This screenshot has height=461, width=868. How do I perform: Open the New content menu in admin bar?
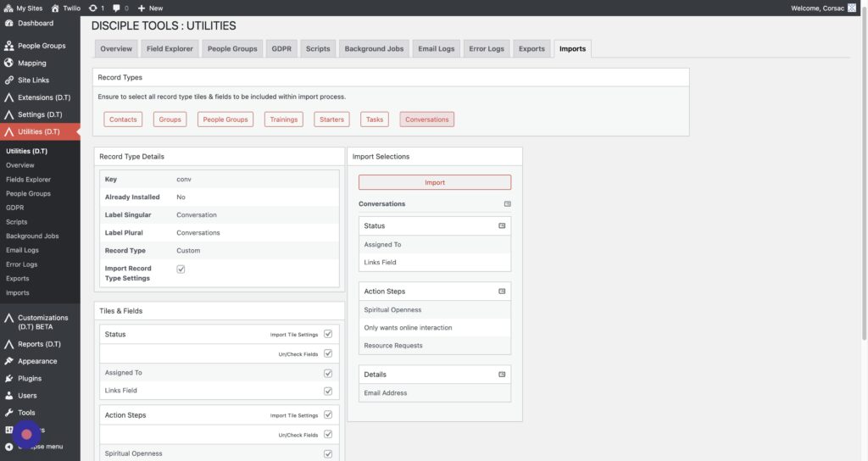(x=150, y=8)
